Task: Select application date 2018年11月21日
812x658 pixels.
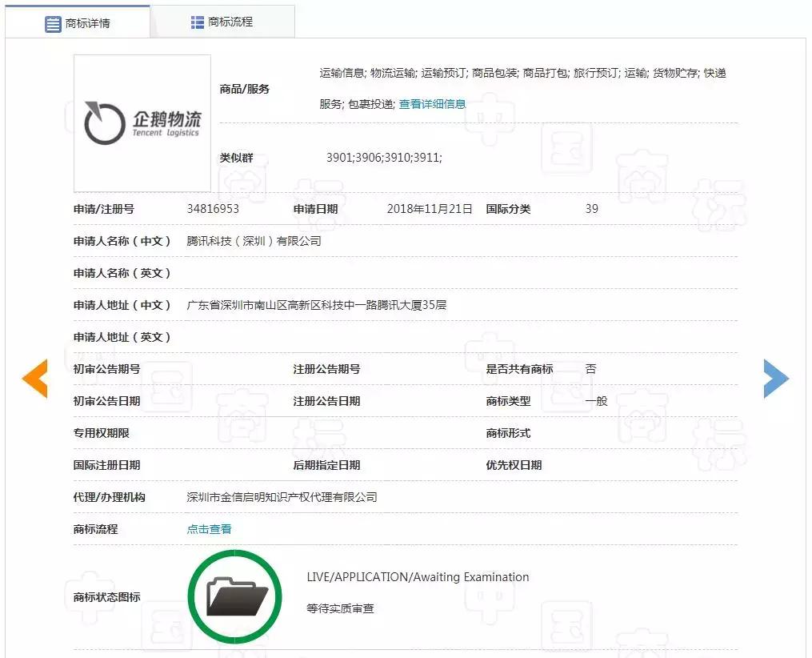Action: click(x=430, y=208)
